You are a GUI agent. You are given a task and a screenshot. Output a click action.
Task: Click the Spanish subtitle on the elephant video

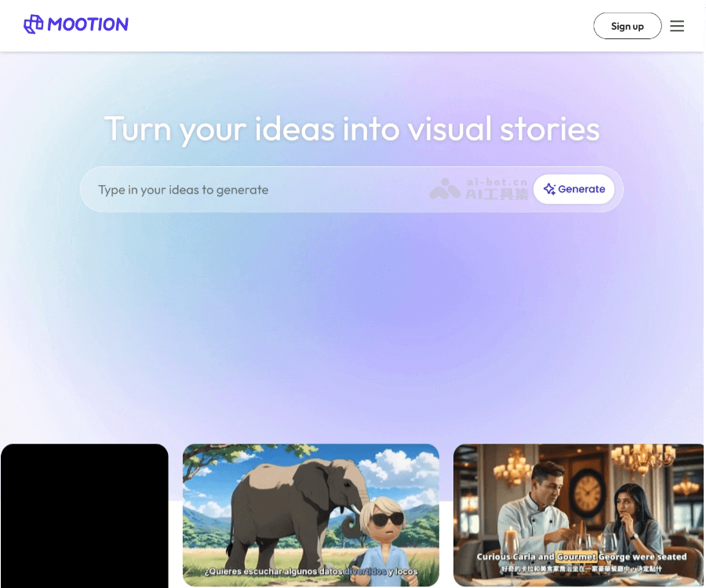click(x=311, y=572)
